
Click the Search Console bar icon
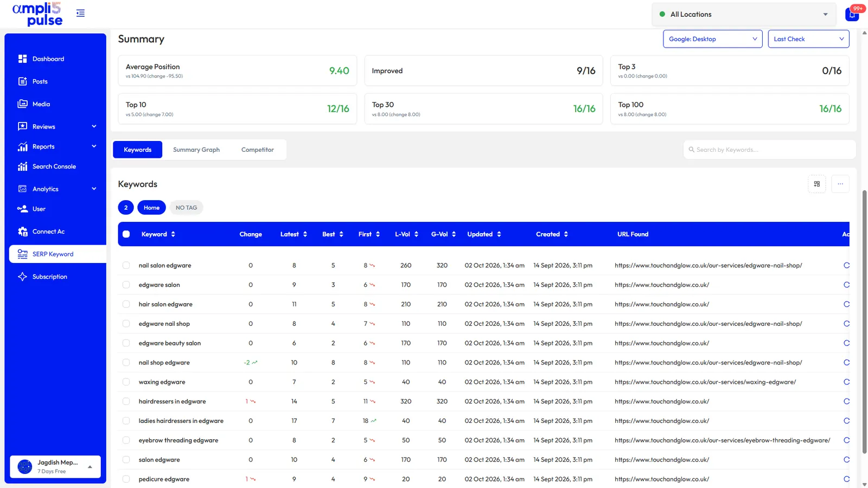22,166
